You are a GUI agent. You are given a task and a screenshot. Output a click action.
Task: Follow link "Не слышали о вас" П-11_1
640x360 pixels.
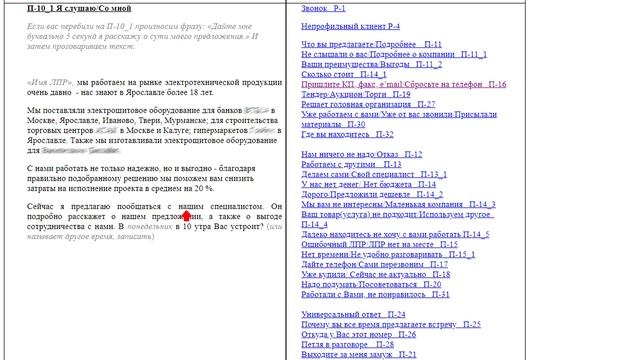(394, 54)
